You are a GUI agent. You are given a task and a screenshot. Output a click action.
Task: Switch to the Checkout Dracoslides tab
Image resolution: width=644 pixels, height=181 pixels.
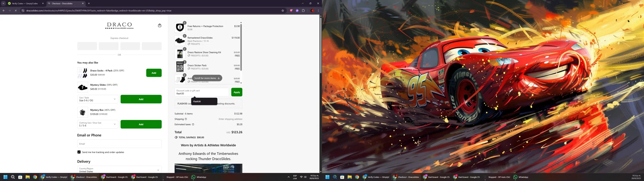click(x=66, y=3)
